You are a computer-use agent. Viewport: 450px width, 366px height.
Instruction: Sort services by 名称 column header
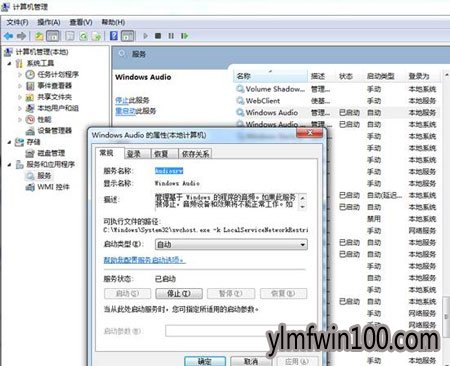[270, 76]
